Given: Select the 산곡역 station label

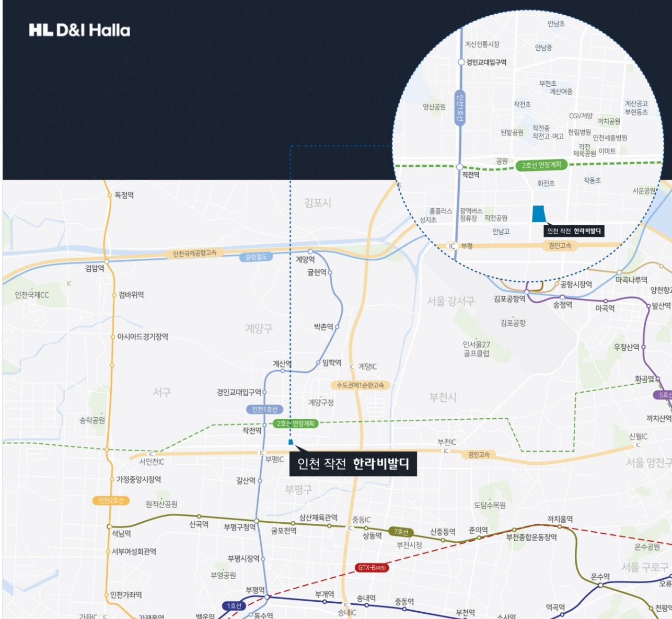Looking at the screenshot, I should (199, 524).
